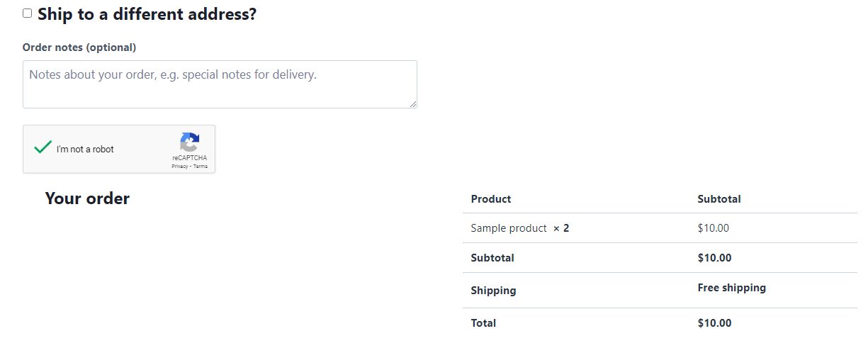Click the Subtotal column header
868x348 pixels.
(x=718, y=199)
